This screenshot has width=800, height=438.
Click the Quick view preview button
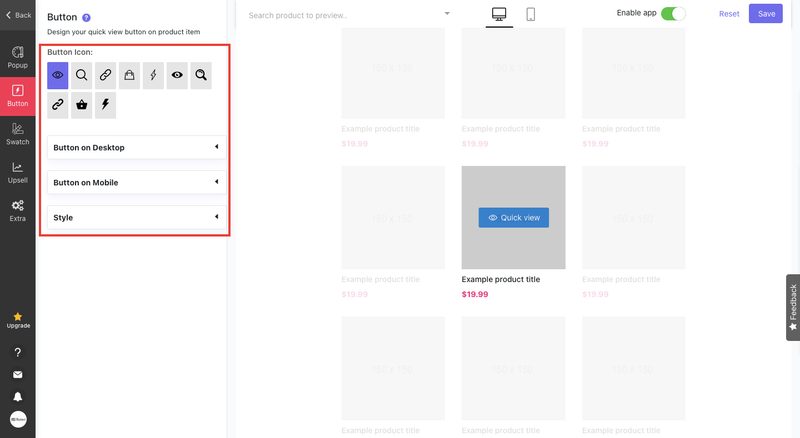click(514, 217)
